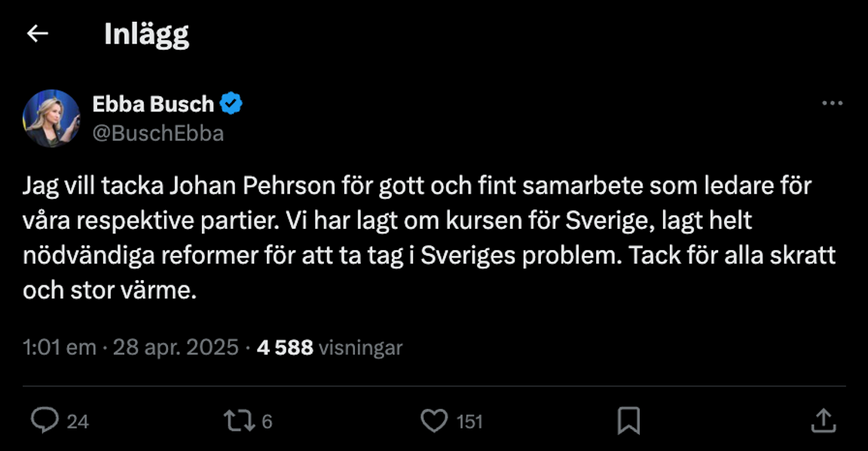868x451 pixels.
Task: Click the repost count 6
Action: click(x=267, y=422)
